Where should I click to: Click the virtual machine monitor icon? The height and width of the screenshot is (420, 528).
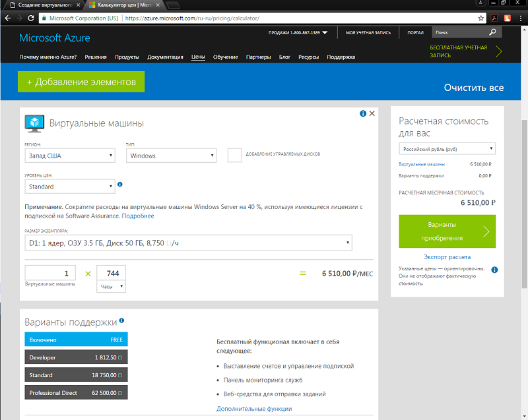pos(34,123)
